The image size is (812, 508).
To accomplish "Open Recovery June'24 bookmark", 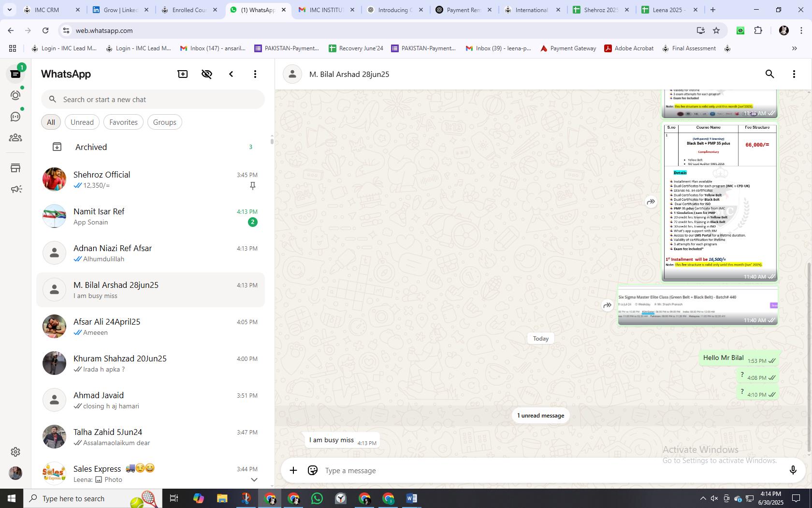I will click(x=356, y=48).
